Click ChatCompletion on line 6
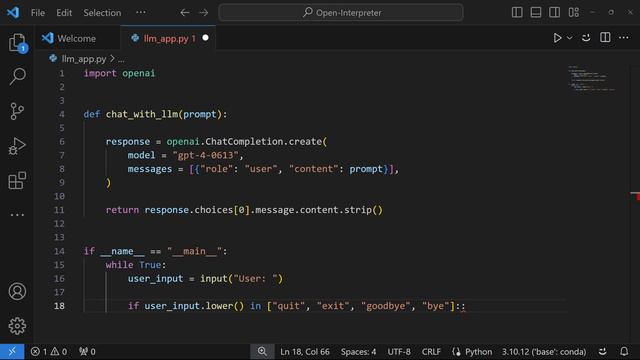The height and width of the screenshot is (360, 640). click(244, 141)
